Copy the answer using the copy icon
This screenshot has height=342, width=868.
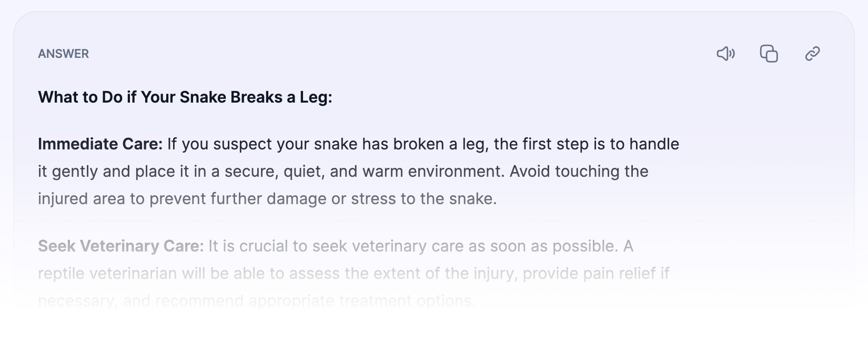pyautogui.click(x=769, y=54)
